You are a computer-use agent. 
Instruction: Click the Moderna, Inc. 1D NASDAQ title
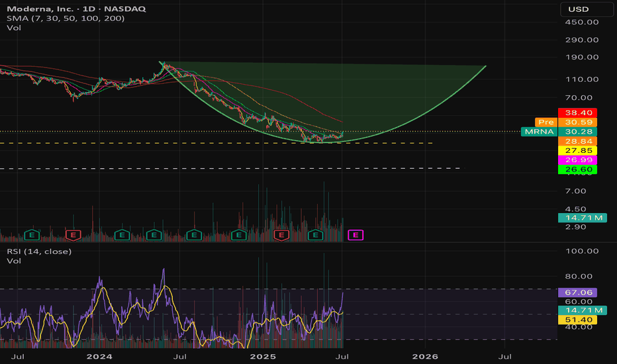pyautogui.click(x=76, y=9)
